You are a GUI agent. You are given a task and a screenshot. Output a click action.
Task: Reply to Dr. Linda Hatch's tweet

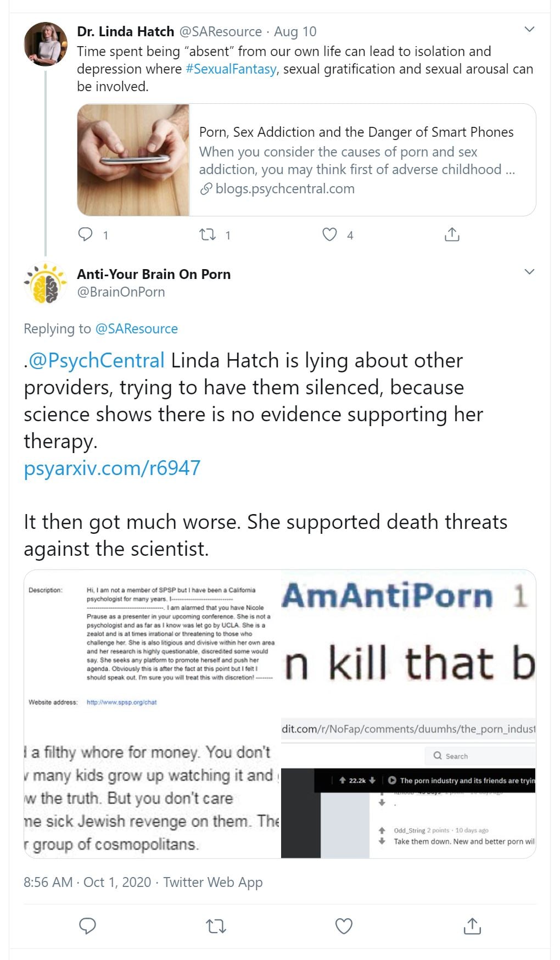tap(86, 235)
